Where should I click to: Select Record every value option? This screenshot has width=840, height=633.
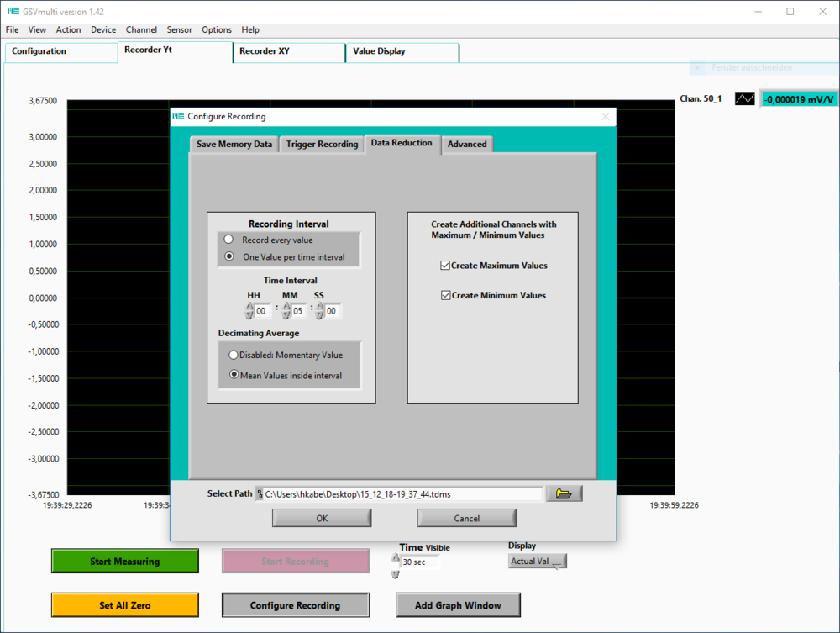point(228,239)
